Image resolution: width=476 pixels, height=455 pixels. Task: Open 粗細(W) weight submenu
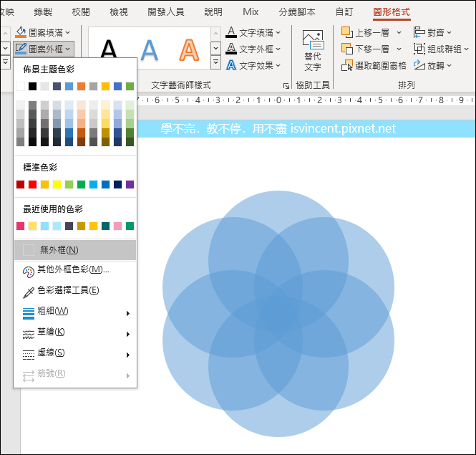(x=75, y=312)
